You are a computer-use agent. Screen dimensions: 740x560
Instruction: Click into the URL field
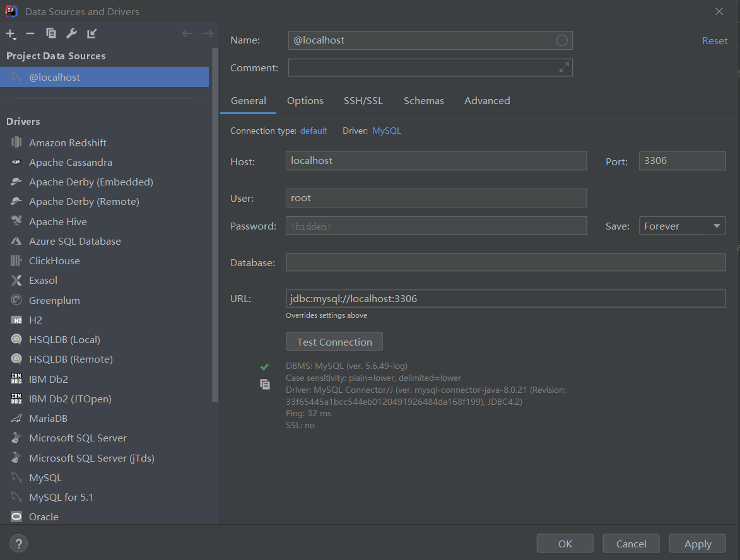click(505, 299)
